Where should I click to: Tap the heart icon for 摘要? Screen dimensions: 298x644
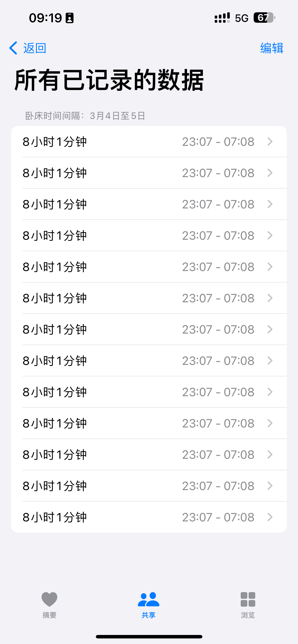[x=49, y=599]
